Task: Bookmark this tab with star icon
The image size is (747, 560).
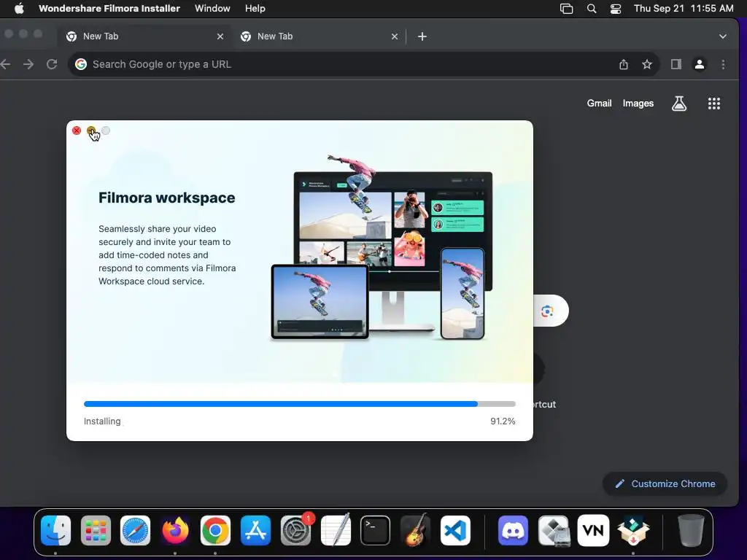Action: 646,64
